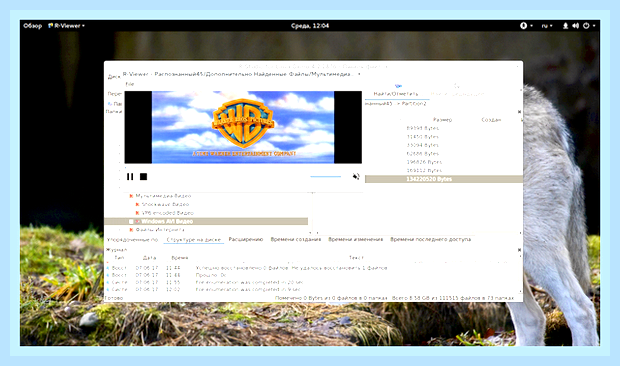Select Файлы Интернета tree item
Image resolution: width=620 pixels, height=366 pixels.
160,230
